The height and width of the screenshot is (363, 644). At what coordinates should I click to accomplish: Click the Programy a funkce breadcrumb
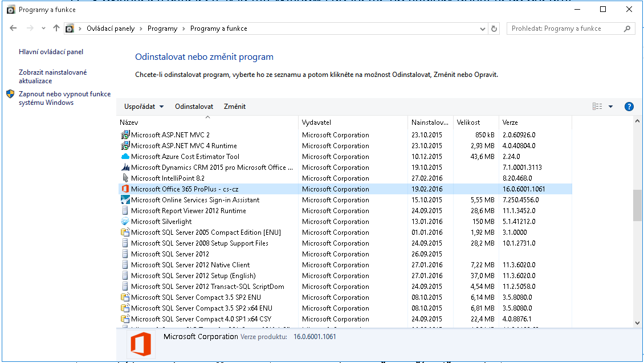pyautogui.click(x=218, y=28)
